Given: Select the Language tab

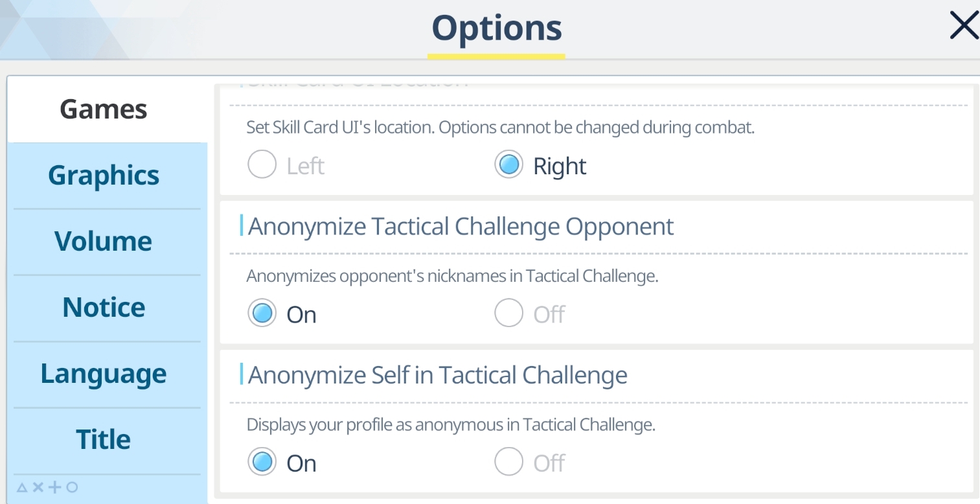Looking at the screenshot, I should pos(104,374).
